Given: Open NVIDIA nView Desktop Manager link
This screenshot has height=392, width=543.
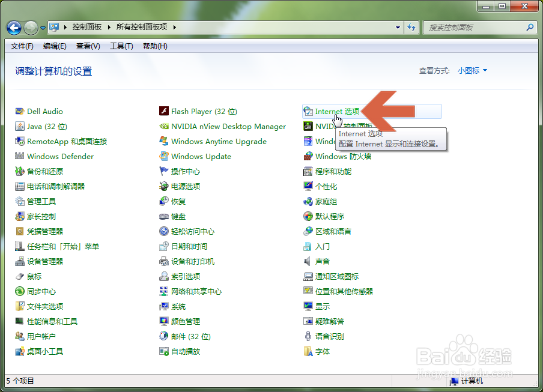Looking at the screenshot, I should pos(229,126).
